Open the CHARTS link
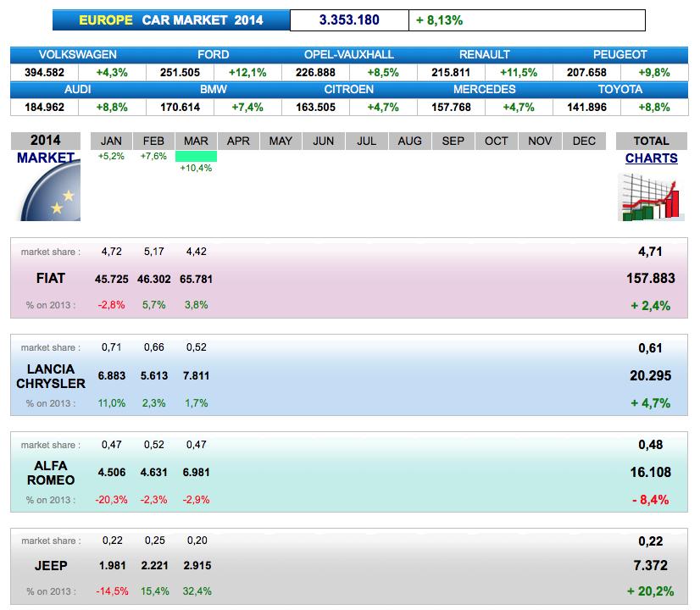This screenshot has width=700, height=610. [x=652, y=158]
